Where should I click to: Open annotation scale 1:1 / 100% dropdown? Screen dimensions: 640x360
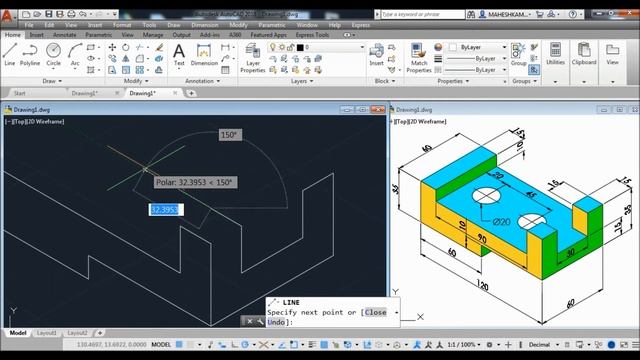pyautogui.click(x=464, y=345)
